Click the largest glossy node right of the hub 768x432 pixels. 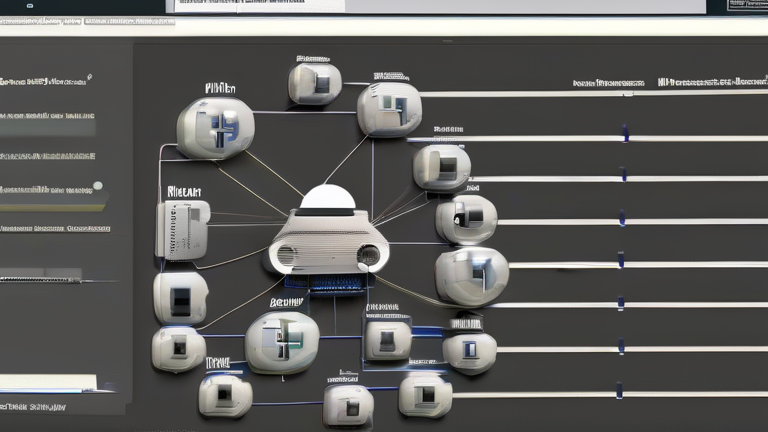(x=472, y=276)
